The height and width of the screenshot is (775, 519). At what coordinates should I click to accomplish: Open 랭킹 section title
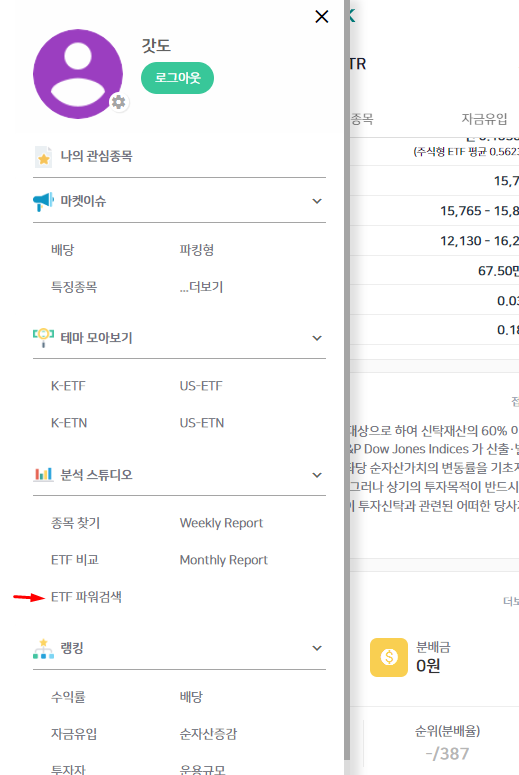pos(72,648)
